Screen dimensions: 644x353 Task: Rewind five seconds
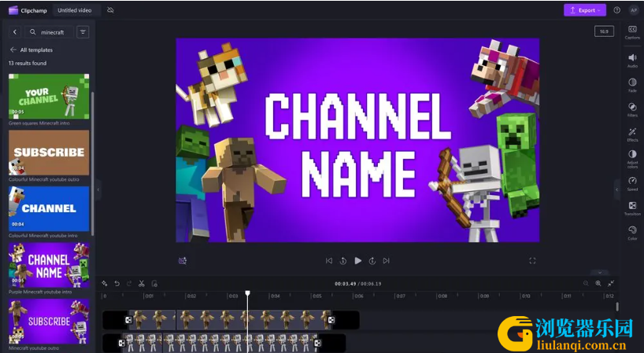click(x=343, y=261)
